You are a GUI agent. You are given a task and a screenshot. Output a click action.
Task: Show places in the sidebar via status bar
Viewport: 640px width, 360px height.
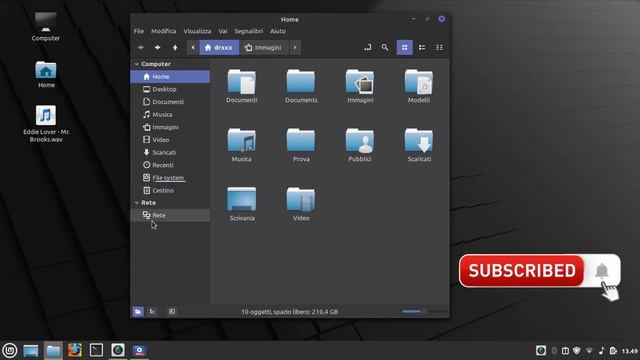click(138, 312)
